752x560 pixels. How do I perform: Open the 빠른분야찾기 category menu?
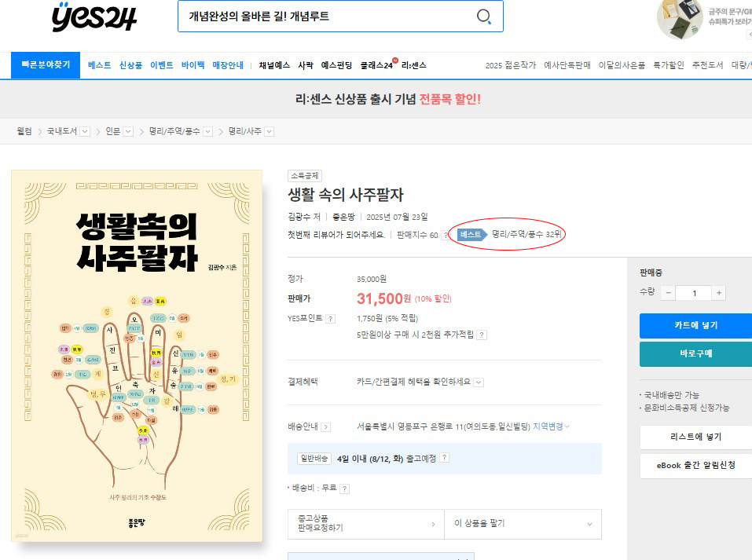(46, 64)
